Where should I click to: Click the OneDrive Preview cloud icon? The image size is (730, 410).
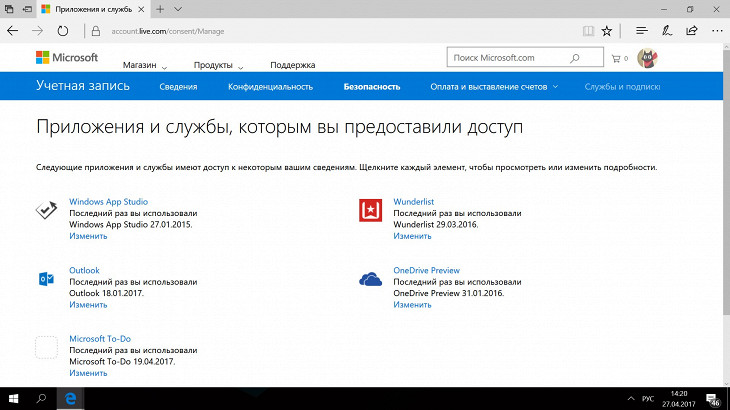372,279
